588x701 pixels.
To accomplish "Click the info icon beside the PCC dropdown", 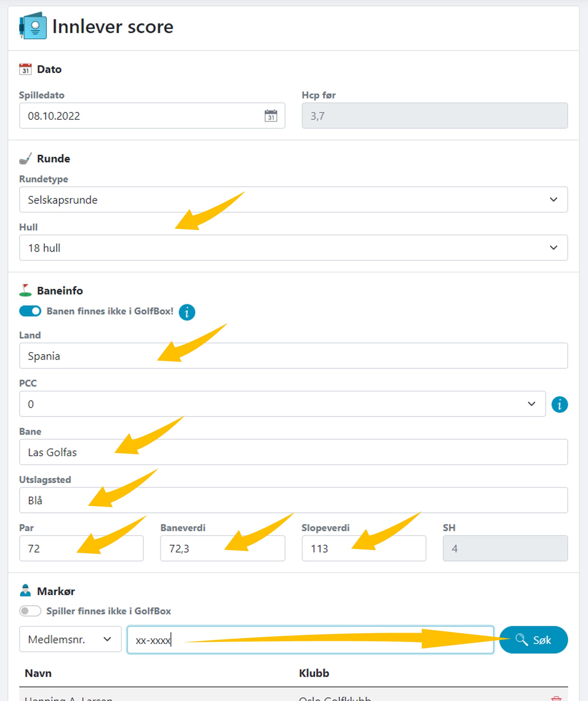I will 559,404.
